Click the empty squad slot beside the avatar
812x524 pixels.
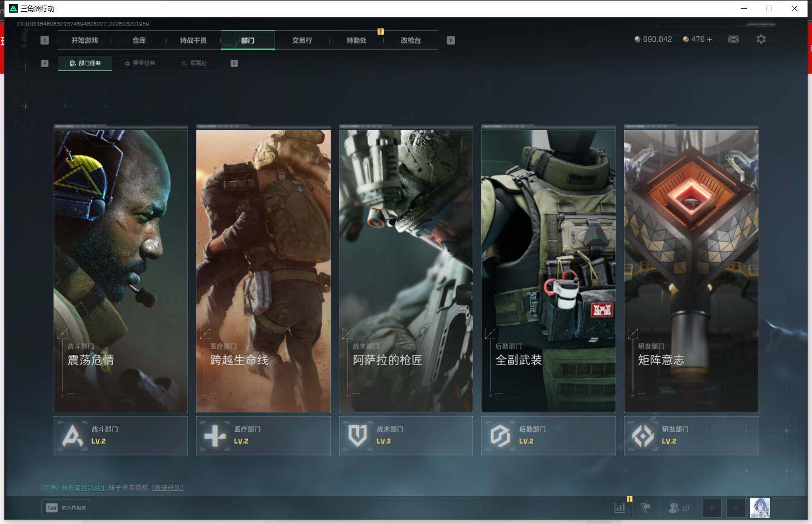(736, 508)
